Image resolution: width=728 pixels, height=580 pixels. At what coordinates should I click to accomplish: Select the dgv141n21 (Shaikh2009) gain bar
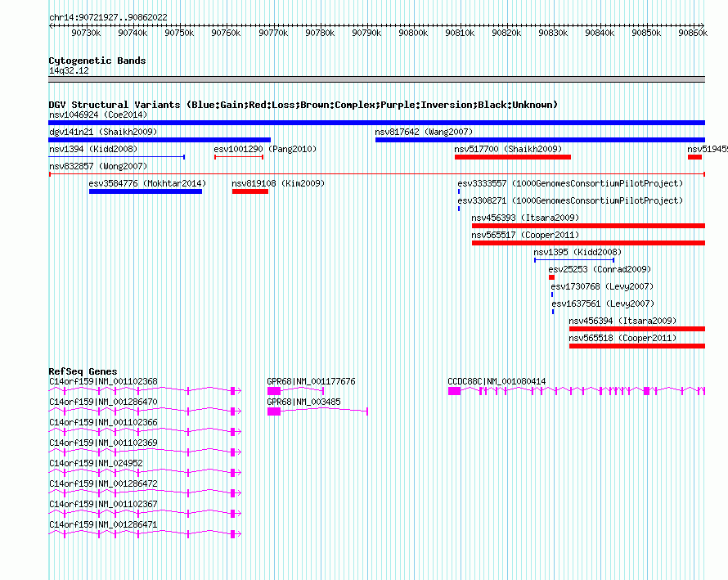pos(160,140)
